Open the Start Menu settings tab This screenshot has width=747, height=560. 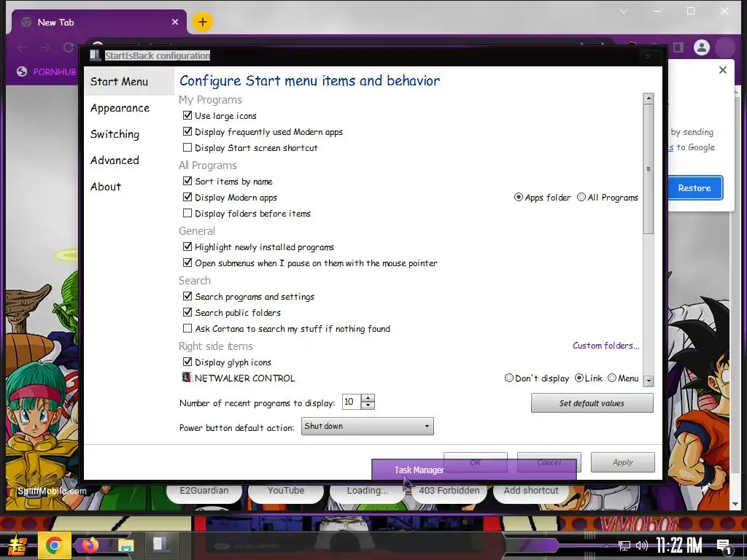click(x=129, y=82)
